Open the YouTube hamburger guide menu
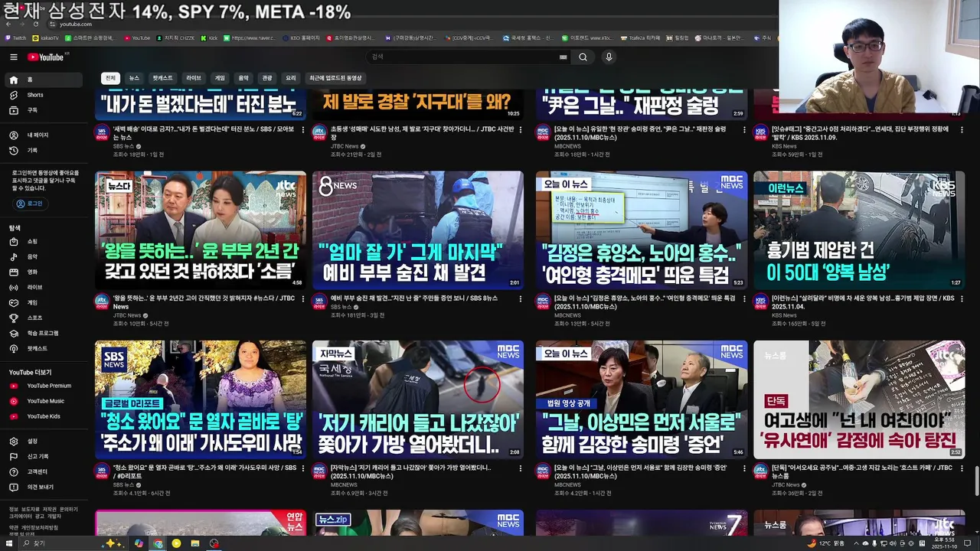The height and width of the screenshot is (551, 980). (13, 57)
